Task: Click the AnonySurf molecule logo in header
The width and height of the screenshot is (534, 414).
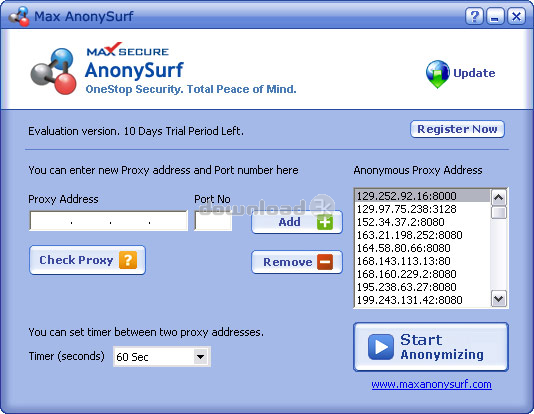Action: point(53,71)
